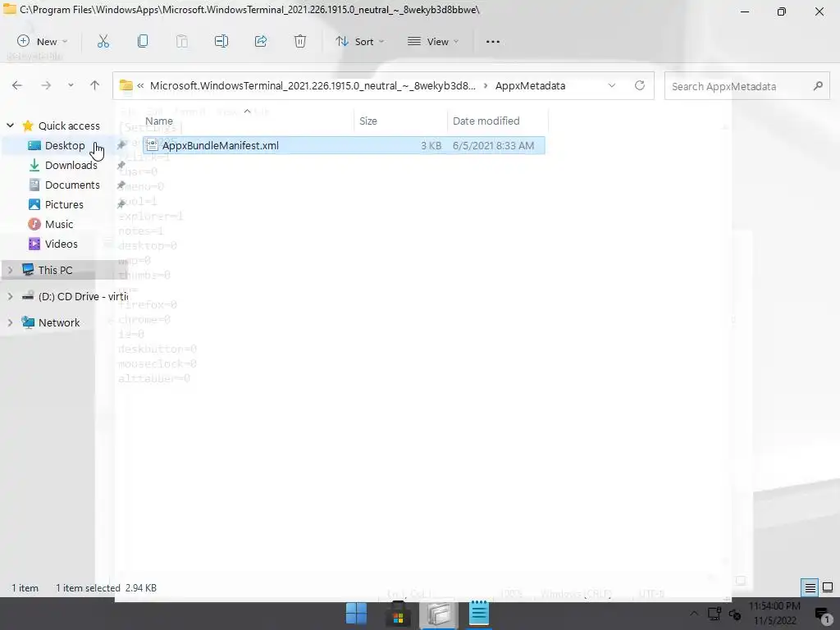Select Network in navigation pane
The image size is (840, 630).
(59, 322)
